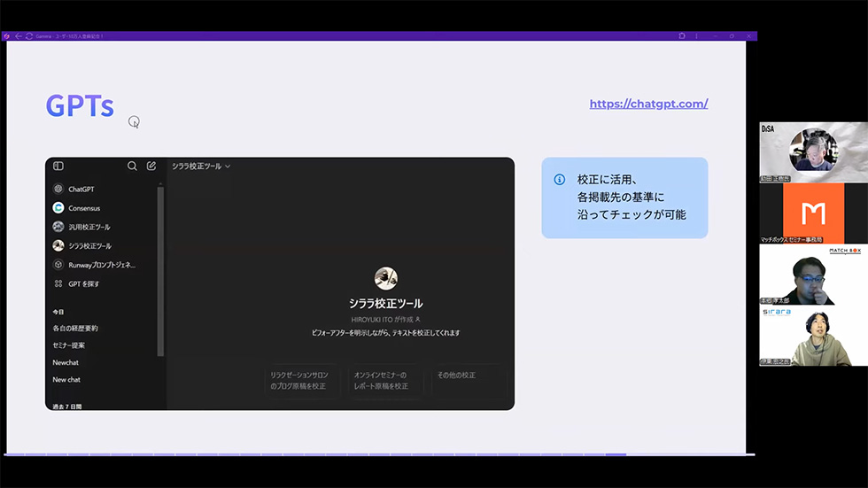Click the Gamma app logo icon

7,36
